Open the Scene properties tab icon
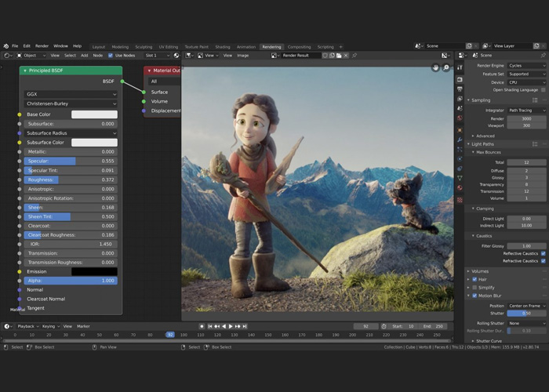Image resolution: width=549 pixels, height=392 pixels. coord(460,108)
